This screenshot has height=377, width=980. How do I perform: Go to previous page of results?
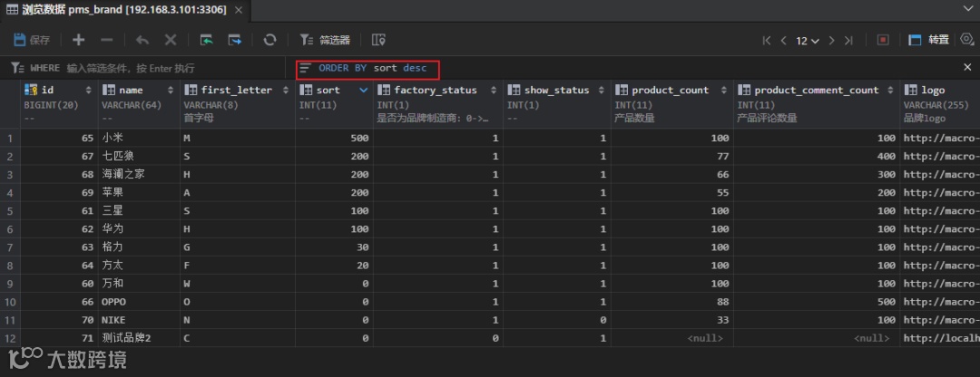(x=783, y=41)
